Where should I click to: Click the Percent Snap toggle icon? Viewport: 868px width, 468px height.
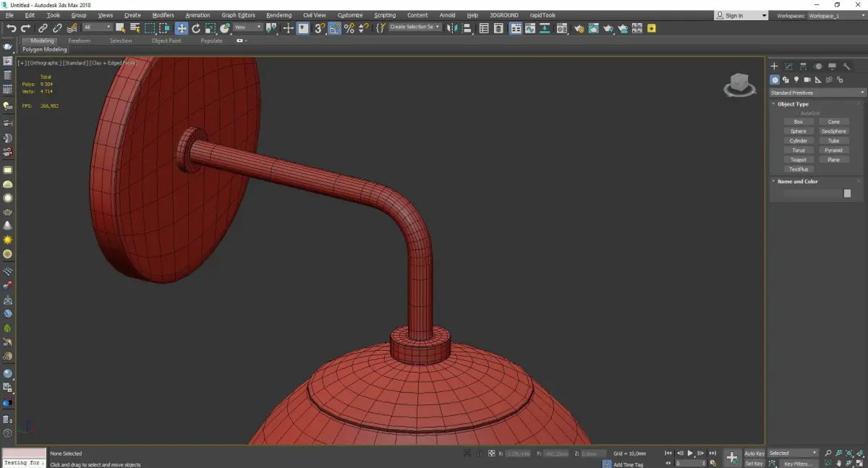click(349, 28)
